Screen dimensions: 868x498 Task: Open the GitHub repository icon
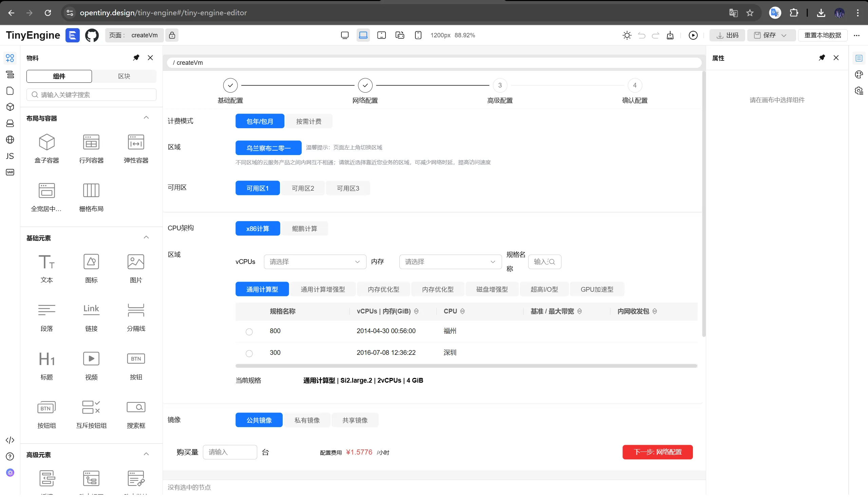pyautogui.click(x=92, y=35)
